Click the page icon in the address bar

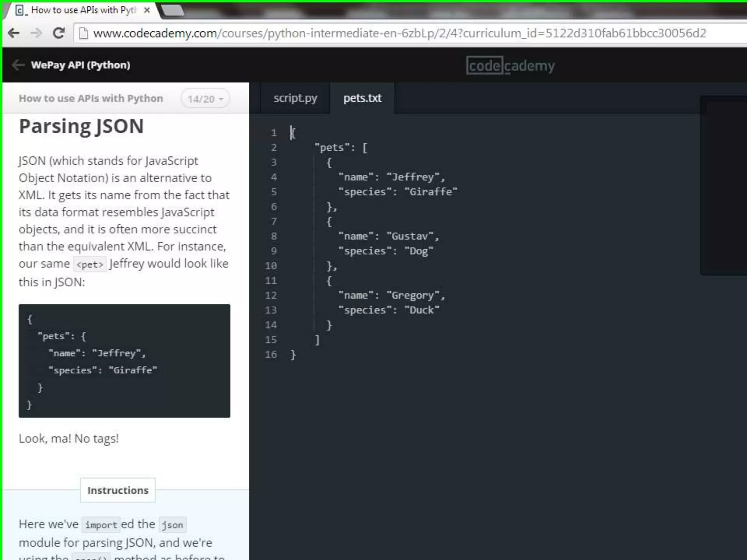[x=84, y=34]
